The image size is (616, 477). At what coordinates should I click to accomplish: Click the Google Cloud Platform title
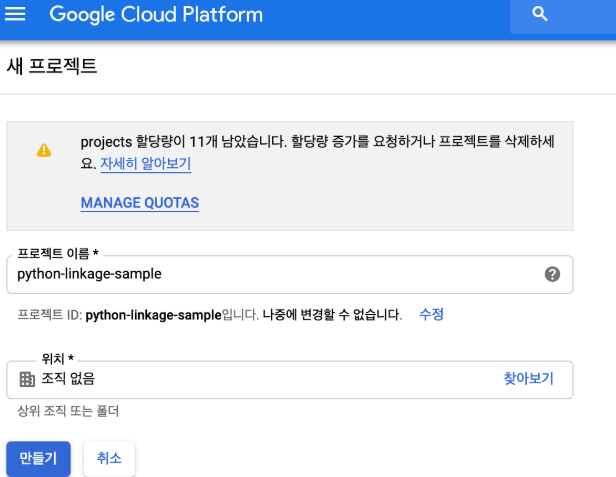tap(156, 15)
